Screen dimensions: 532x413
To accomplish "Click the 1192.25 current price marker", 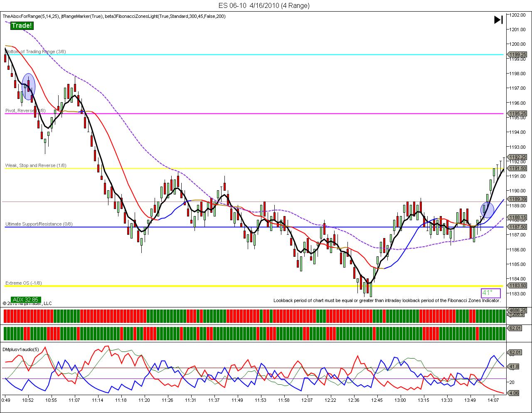I will (x=517, y=157).
